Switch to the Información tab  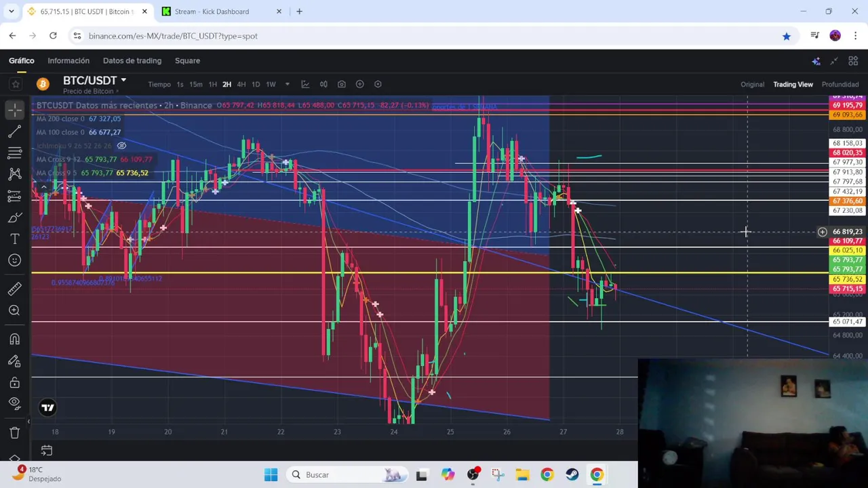click(x=68, y=61)
